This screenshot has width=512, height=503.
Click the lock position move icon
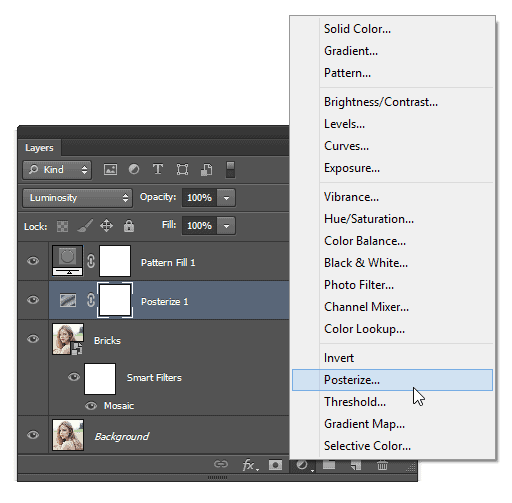tap(106, 226)
